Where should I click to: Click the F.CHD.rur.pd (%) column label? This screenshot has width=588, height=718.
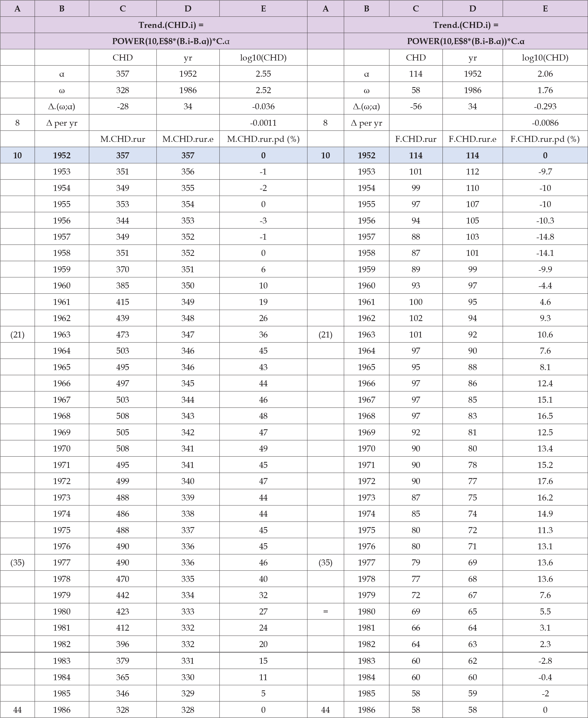coord(545,139)
